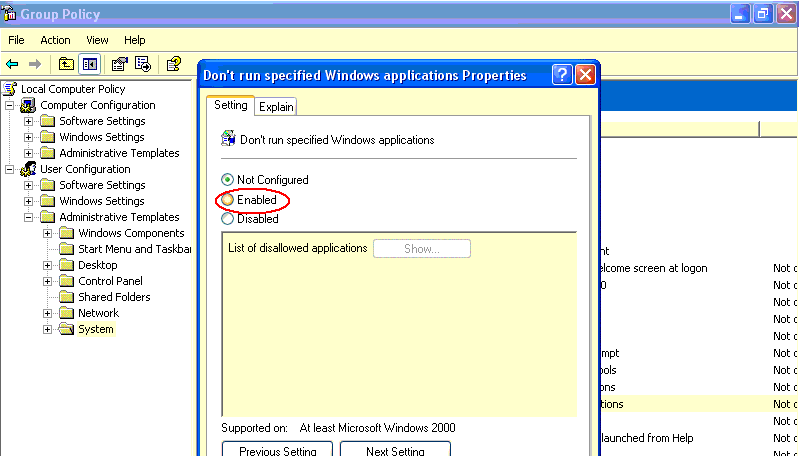
Task: Click the User Configuration node icon
Action: tap(28, 169)
